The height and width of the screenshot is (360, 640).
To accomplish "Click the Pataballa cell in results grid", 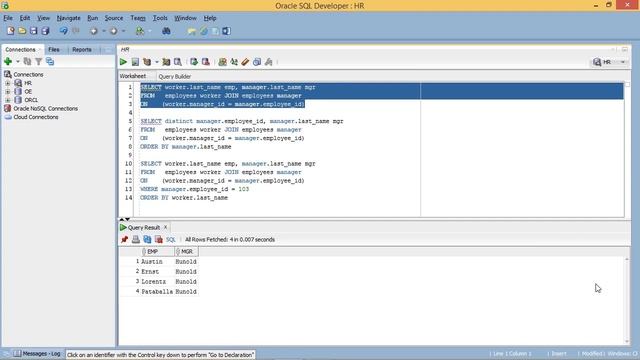I will point(157,291).
